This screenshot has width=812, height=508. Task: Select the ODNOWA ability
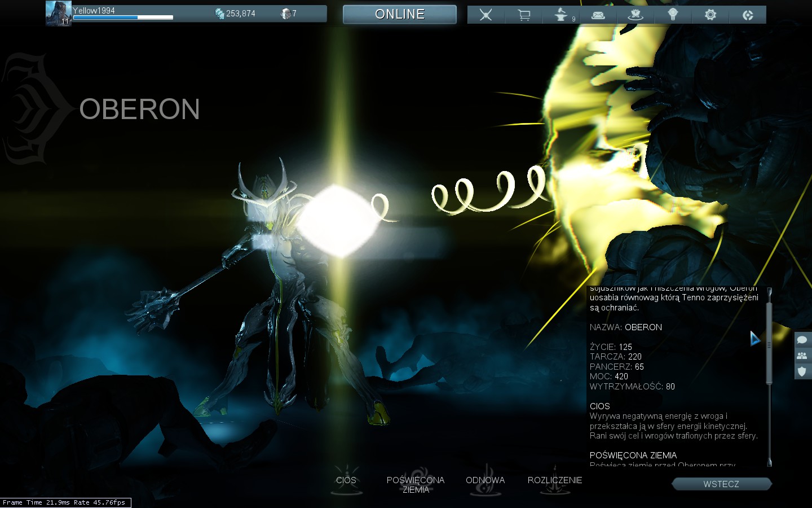point(485,480)
